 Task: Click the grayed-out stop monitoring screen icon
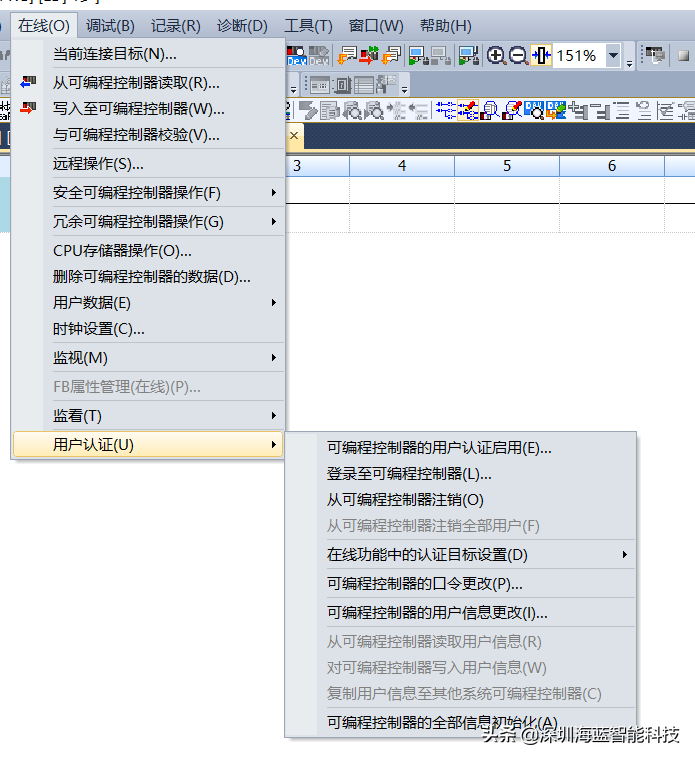pos(441,56)
